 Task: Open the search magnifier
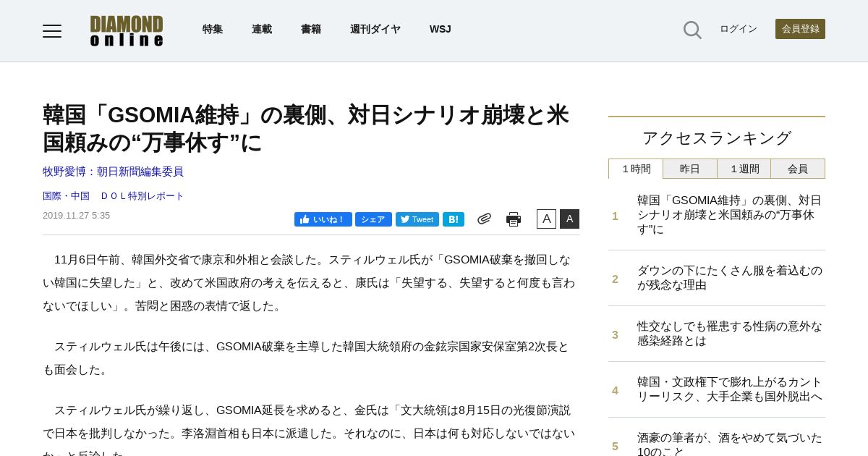click(692, 30)
